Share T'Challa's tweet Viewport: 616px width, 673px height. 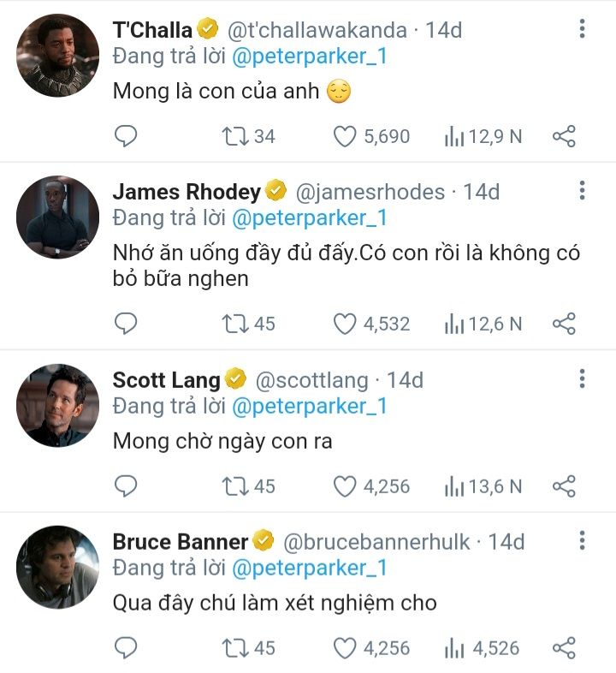(564, 135)
